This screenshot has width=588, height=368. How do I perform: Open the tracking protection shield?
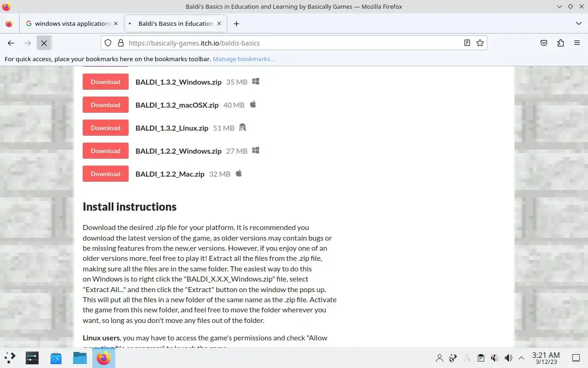(x=108, y=43)
